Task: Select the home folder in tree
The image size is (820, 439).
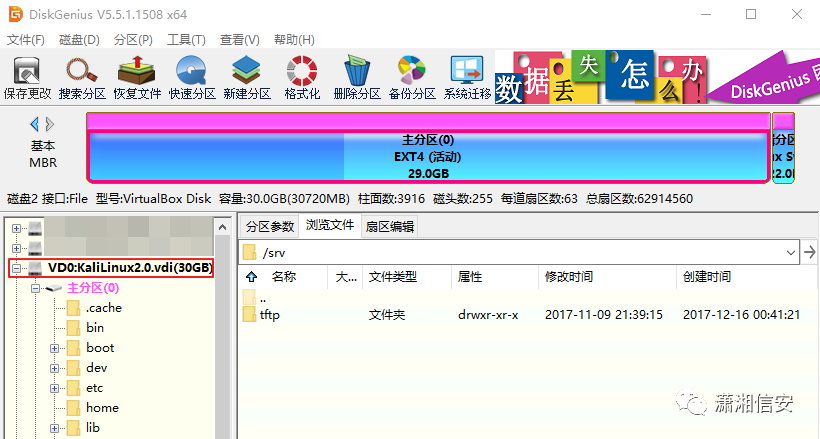Action: [102, 408]
